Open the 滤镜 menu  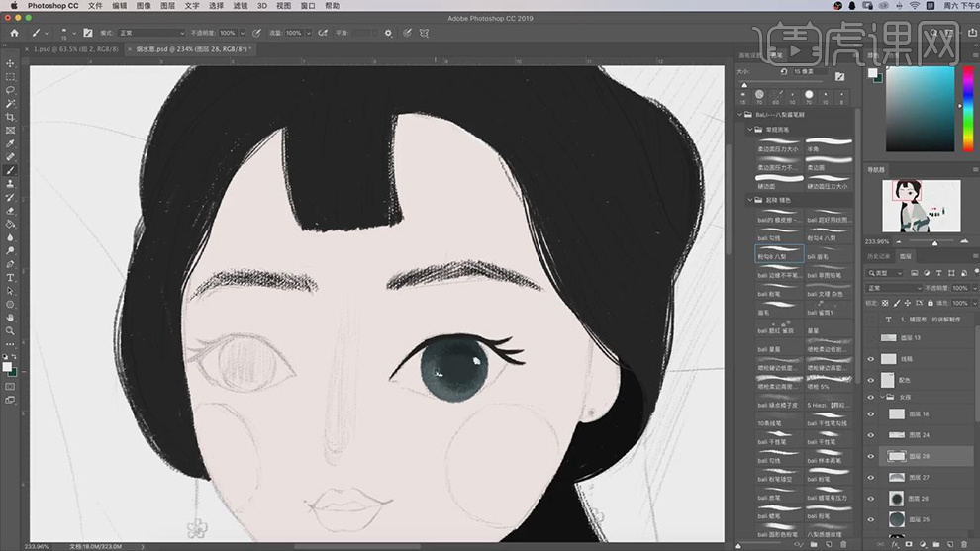pos(240,6)
